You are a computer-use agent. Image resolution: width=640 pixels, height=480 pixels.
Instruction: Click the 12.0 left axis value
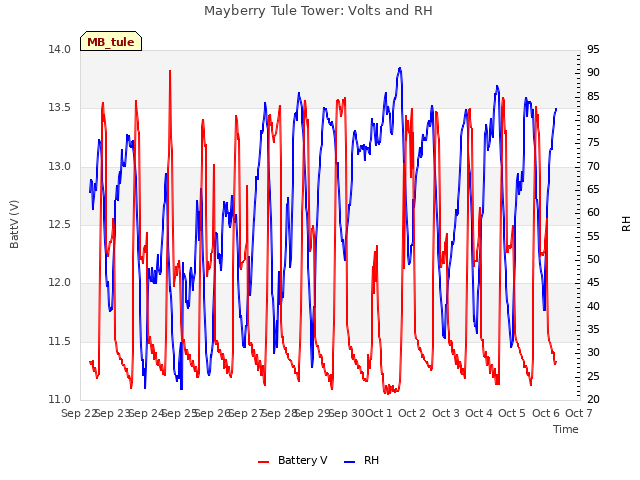[60, 282]
